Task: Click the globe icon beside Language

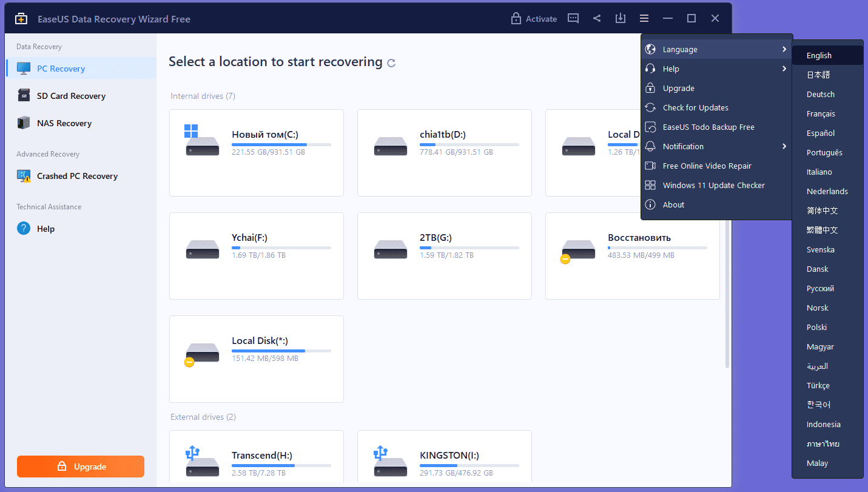Action: point(650,49)
